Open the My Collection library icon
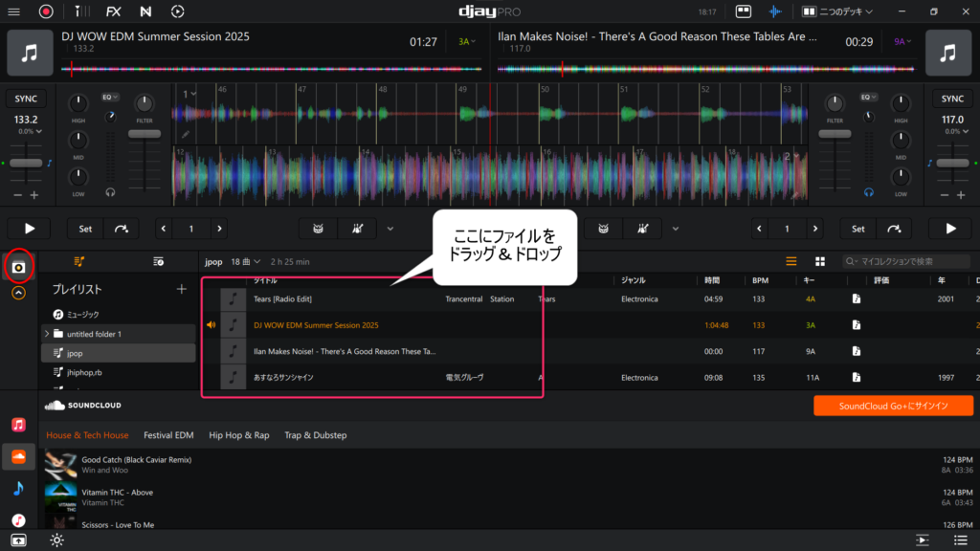 pyautogui.click(x=18, y=267)
